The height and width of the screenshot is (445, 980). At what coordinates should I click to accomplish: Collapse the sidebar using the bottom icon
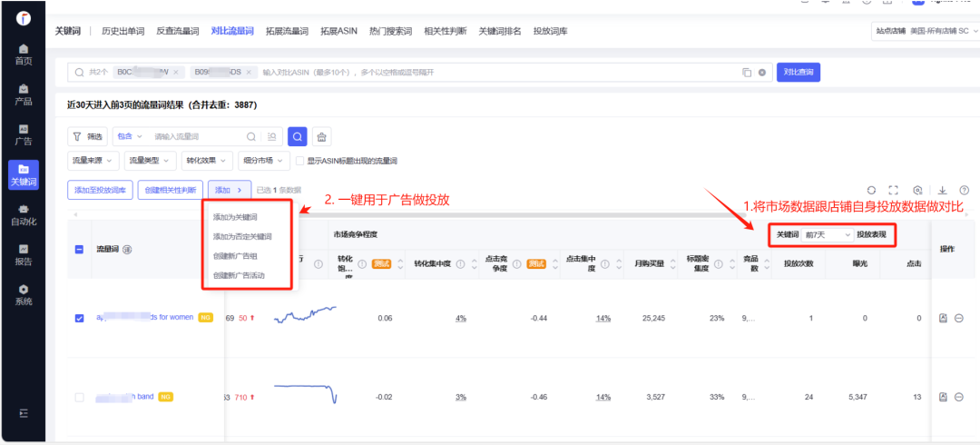pyautogui.click(x=24, y=413)
